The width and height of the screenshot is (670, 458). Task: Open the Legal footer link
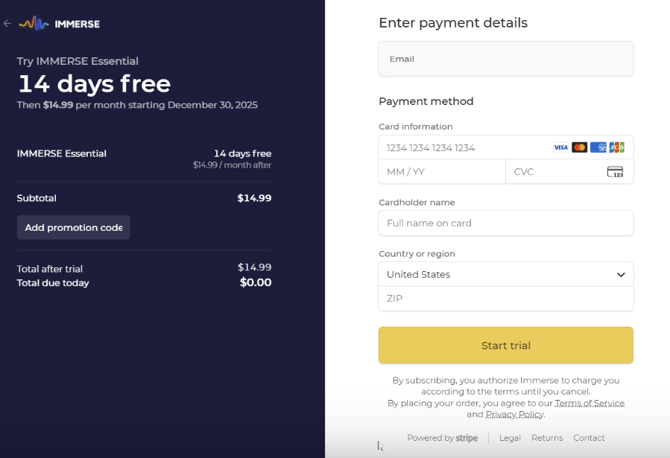pos(510,438)
